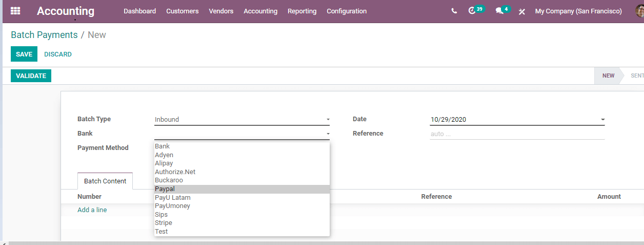The image size is (644, 245).
Task: Switch company via My Company (San Francisco)
Action: tap(578, 11)
